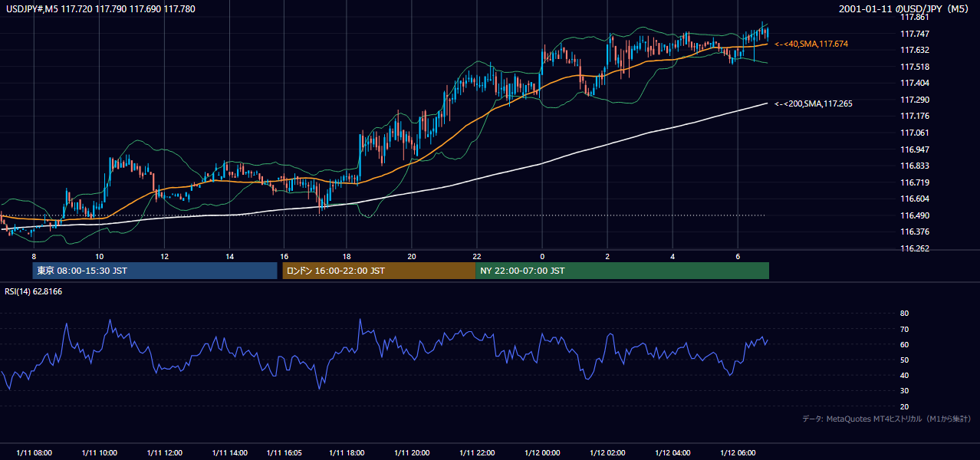Select the NY 22:00-07:00 JST session bar
This screenshot has width=980, height=460.
pyautogui.click(x=622, y=271)
